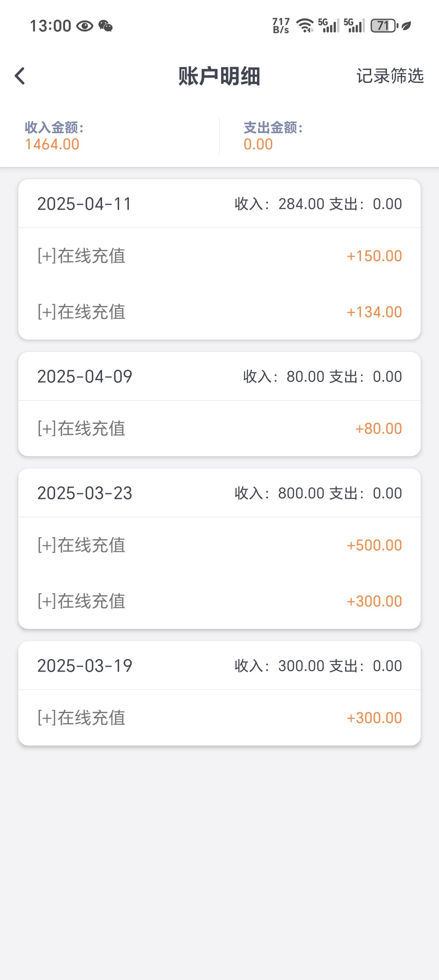
Task: Tap the 账户明细 page title
Action: [219, 76]
